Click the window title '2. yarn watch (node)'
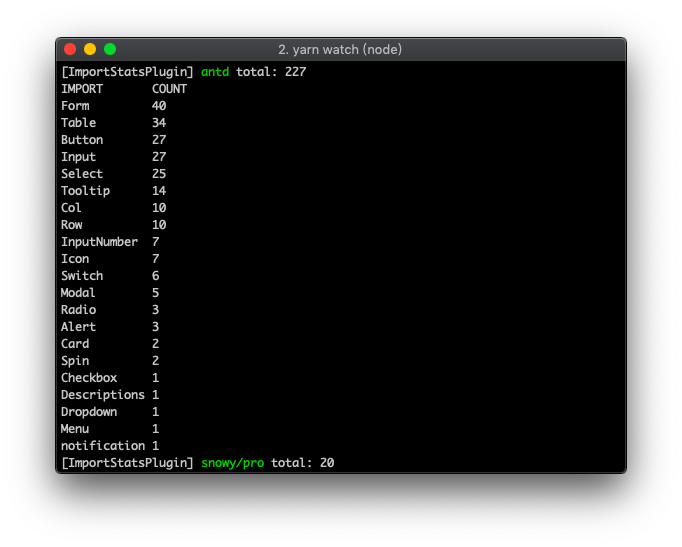 [x=340, y=50]
